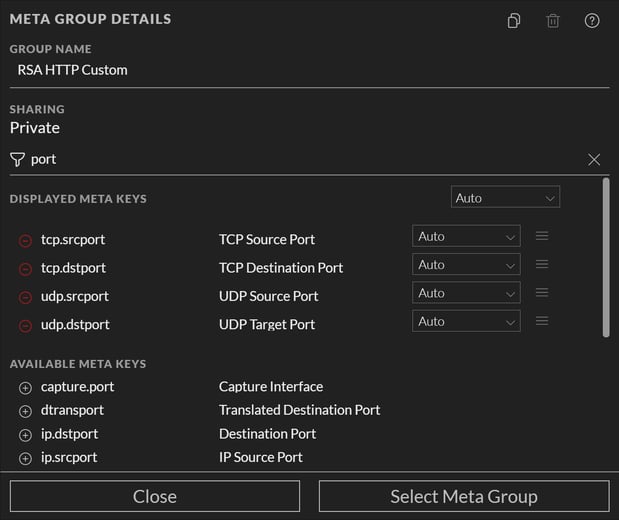The height and width of the screenshot is (520, 619).
Task: Open tcp.dstport Auto dropdown
Action: tap(466, 265)
